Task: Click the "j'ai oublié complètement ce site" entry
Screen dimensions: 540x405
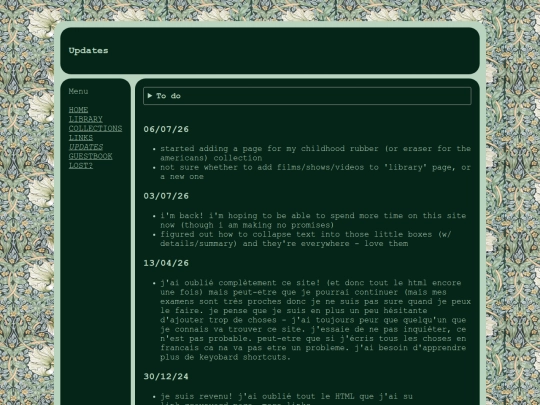Action: 315,320
